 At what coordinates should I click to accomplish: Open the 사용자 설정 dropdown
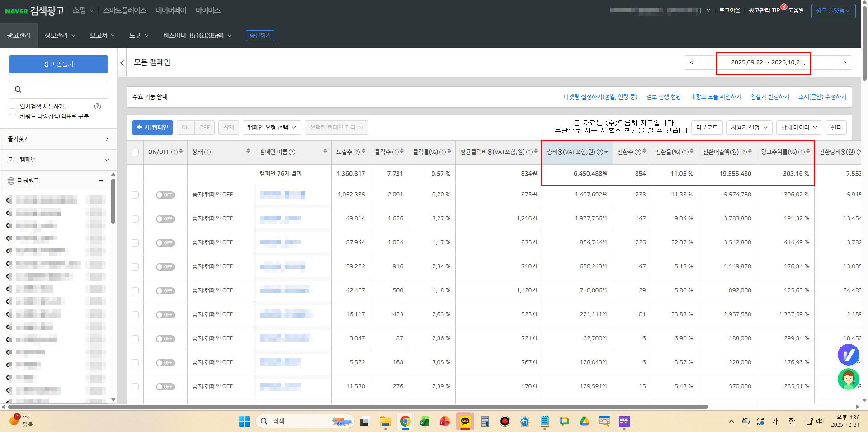pos(749,128)
